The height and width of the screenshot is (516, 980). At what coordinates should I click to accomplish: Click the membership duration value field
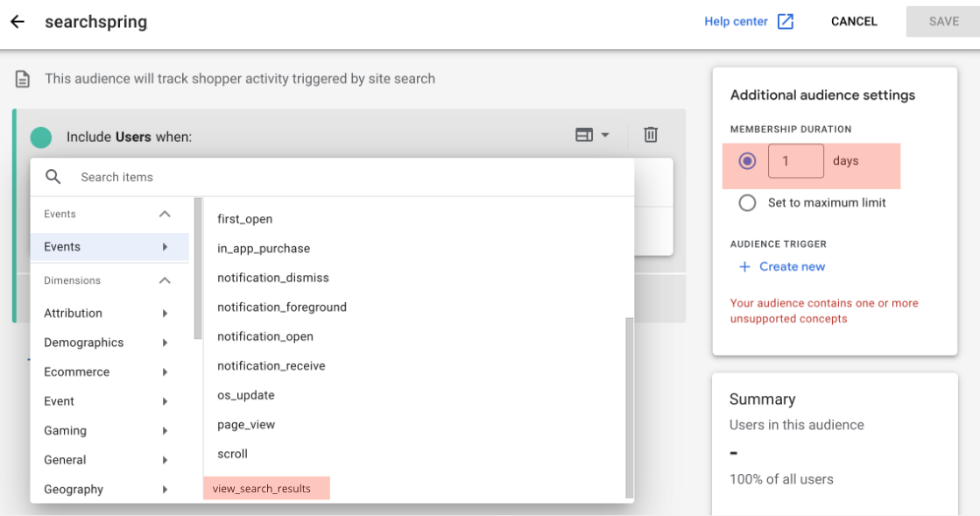795,161
